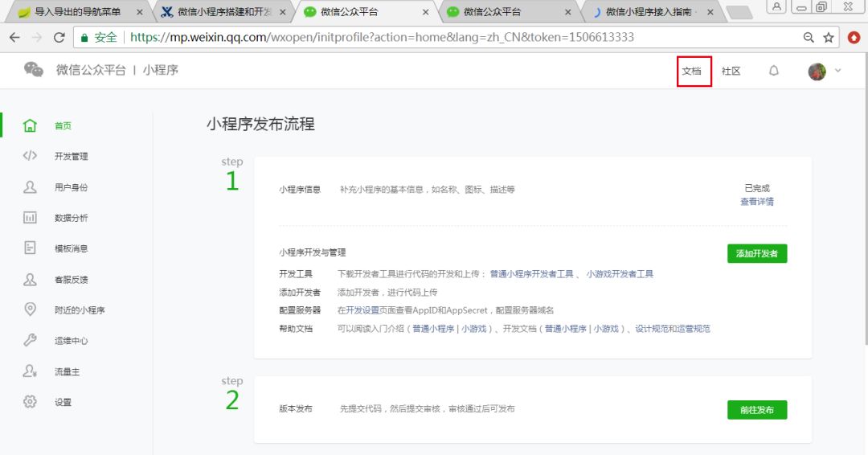Open 小游戏 link in 入门介绍
This screenshot has height=455, width=868.
(474, 329)
